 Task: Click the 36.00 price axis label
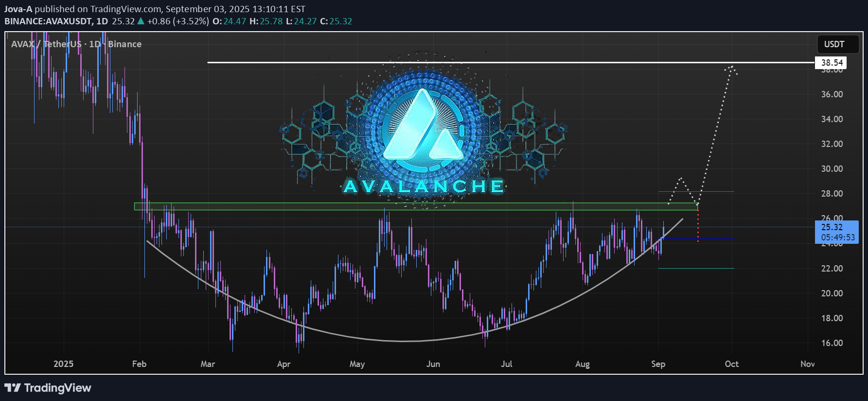(832, 94)
